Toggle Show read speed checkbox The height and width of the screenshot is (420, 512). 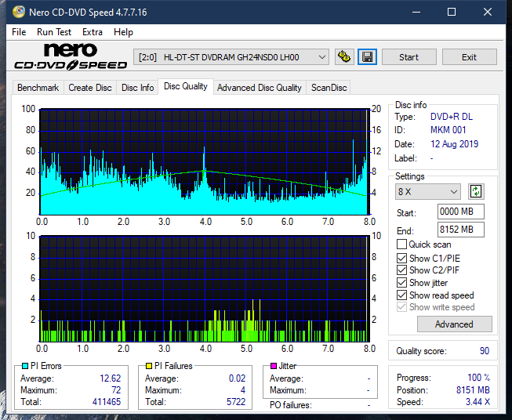coord(401,295)
